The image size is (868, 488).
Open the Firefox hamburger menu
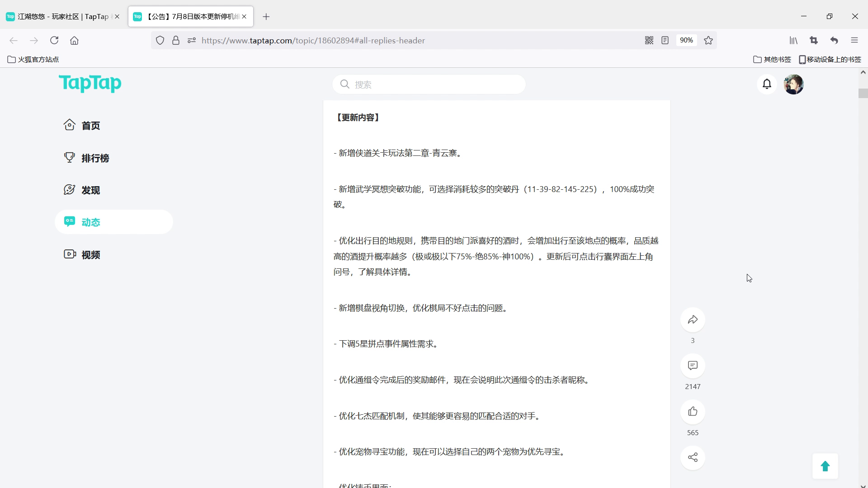point(854,41)
